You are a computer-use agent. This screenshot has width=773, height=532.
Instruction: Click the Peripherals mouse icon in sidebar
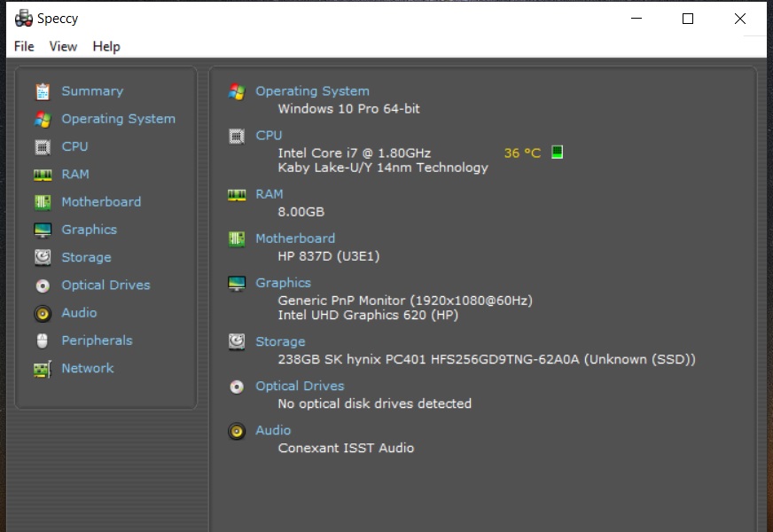pyautogui.click(x=43, y=340)
